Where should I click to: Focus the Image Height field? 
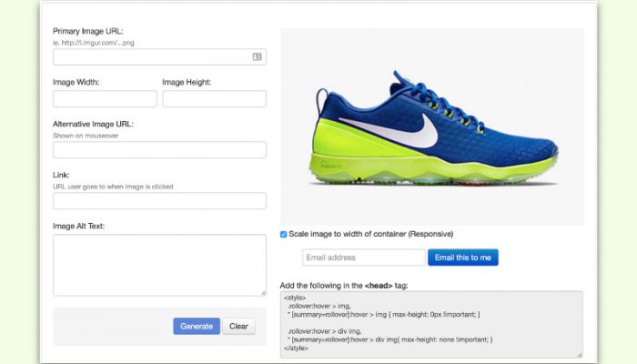(x=215, y=98)
